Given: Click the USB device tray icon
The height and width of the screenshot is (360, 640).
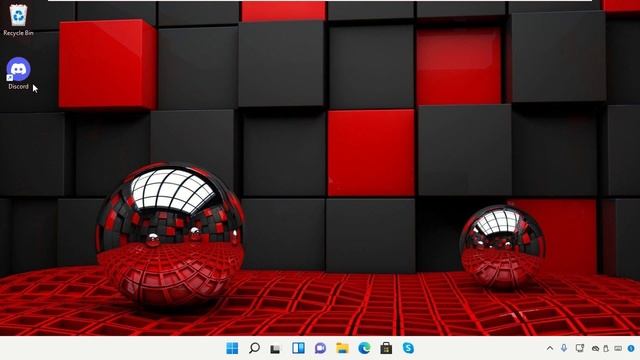Looking at the screenshot, I should coord(606,349).
